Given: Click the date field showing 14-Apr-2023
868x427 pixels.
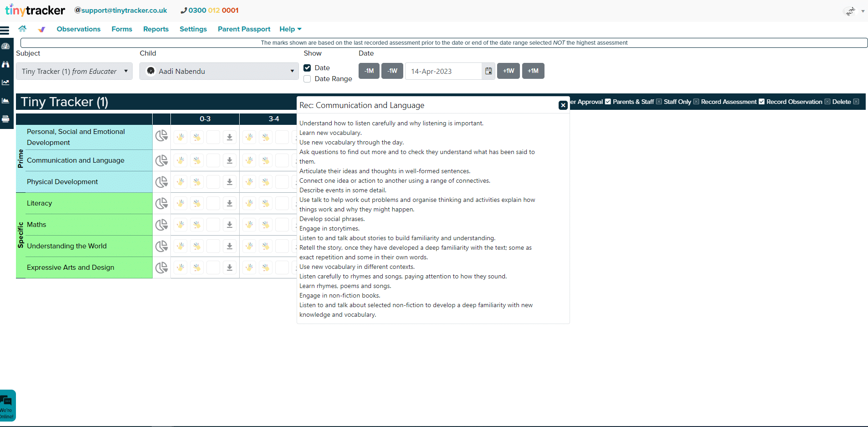Looking at the screenshot, I should [443, 71].
